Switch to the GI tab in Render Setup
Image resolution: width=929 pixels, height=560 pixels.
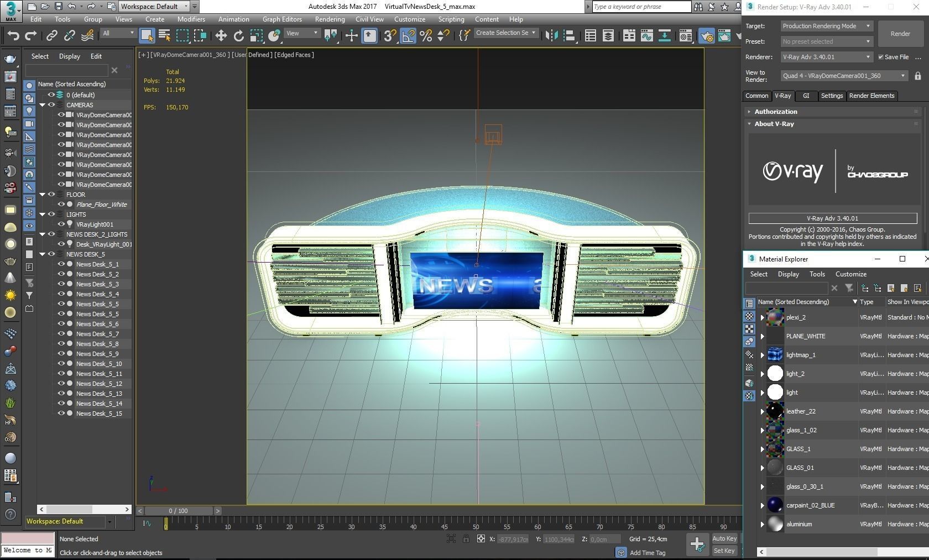point(806,96)
